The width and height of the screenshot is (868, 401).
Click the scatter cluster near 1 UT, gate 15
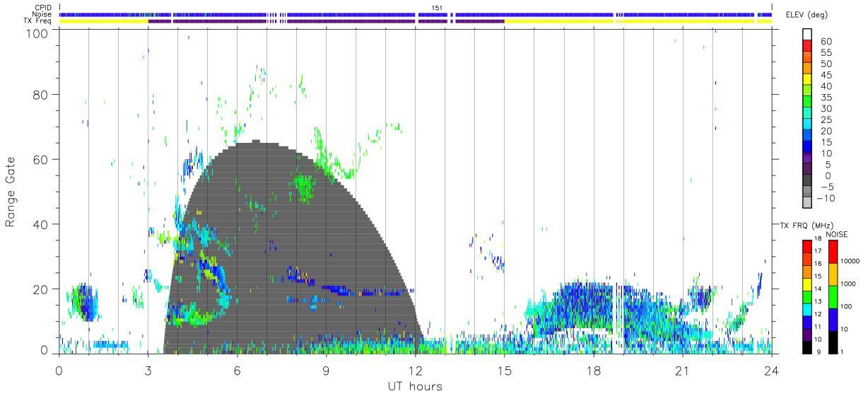pos(83,303)
